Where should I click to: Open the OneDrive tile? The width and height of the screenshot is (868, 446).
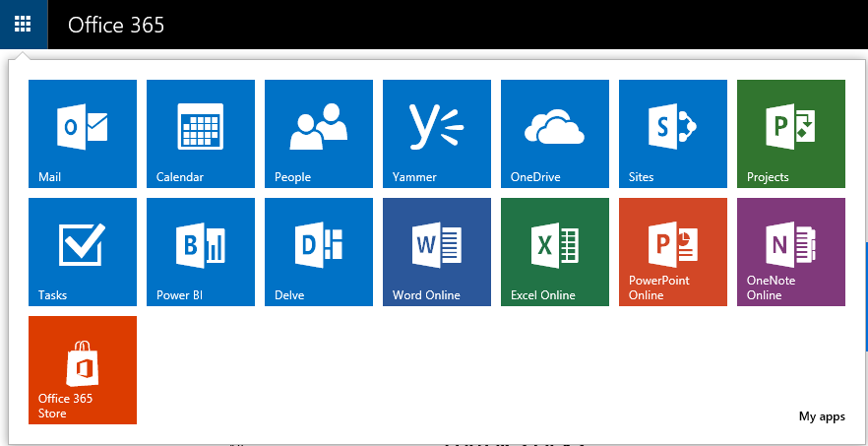(555, 133)
